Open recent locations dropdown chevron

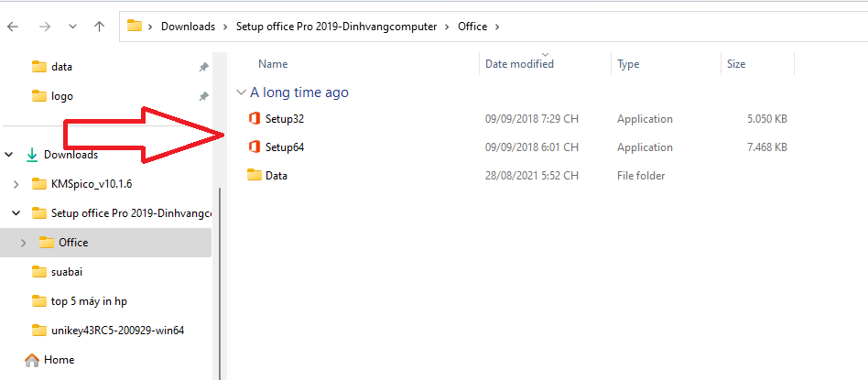tap(72, 27)
